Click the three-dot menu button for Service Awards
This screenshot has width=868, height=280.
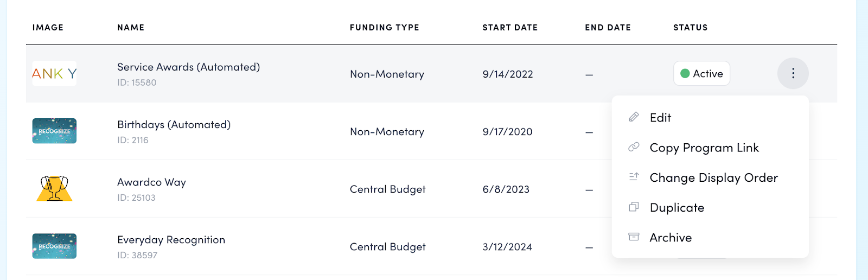click(x=793, y=73)
